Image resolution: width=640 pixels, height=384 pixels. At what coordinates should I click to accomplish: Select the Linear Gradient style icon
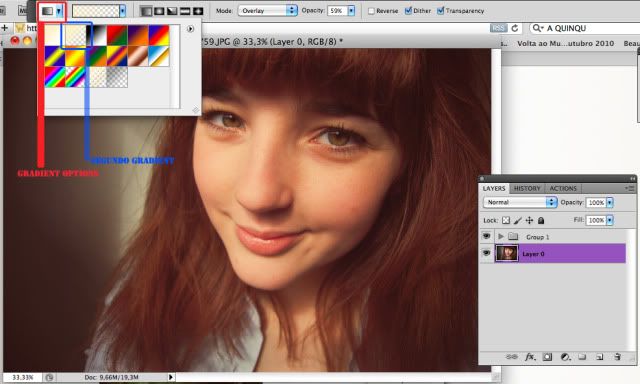(146, 11)
